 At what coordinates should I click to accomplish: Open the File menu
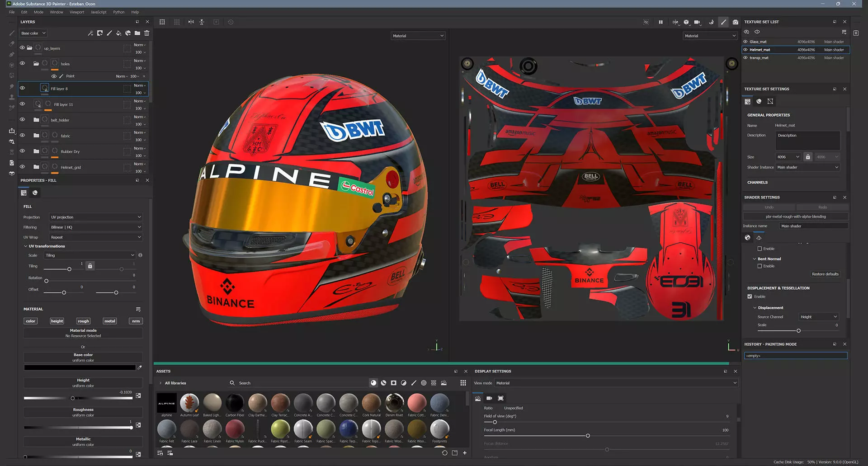pos(12,12)
